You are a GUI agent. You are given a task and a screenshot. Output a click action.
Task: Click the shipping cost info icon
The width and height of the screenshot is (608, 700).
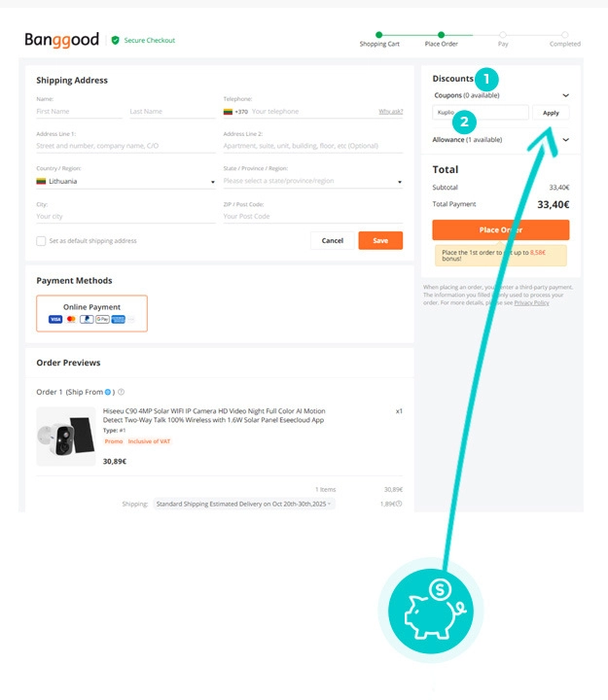pos(399,504)
